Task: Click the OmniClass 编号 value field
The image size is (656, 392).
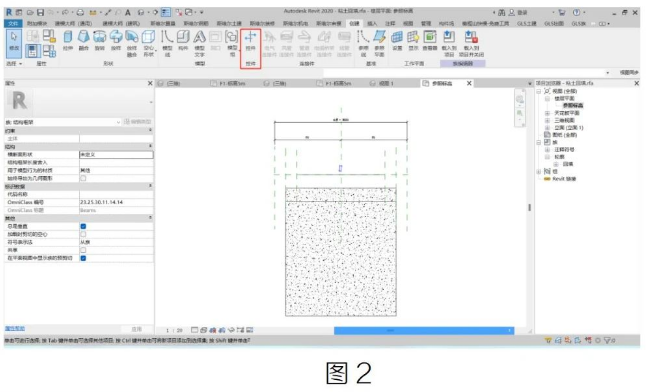Action: point(116,202)
